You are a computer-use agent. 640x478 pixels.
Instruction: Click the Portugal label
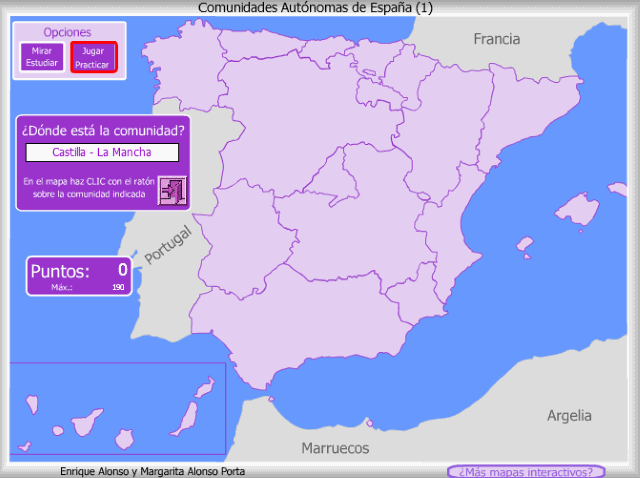[168, 245]
